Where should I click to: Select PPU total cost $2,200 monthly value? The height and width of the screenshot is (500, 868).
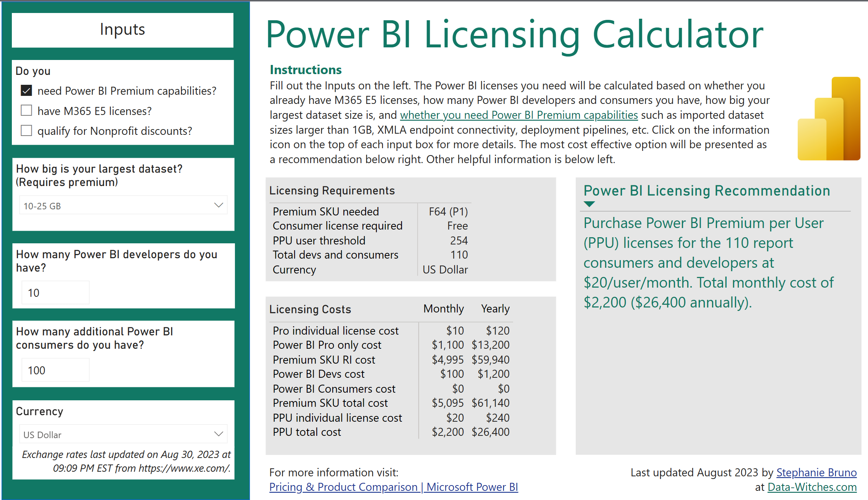pyautogui.click(x=448, y=432)
